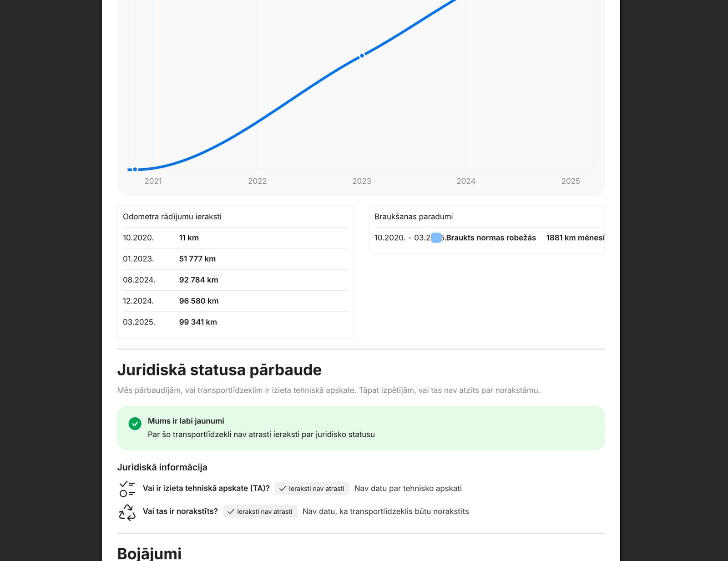728x561 pixels.
Task: Click the recycle arrows write-off icon
Action: pyautogui.click(x=127, y=512)
